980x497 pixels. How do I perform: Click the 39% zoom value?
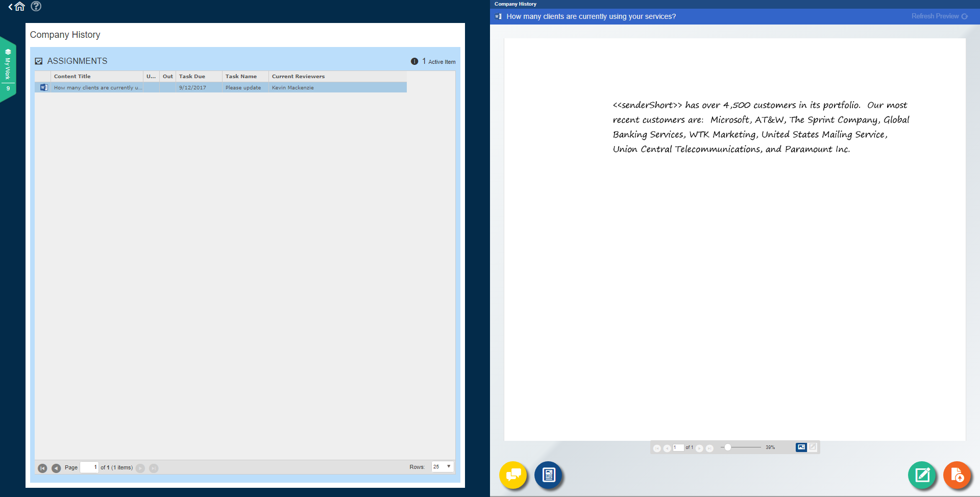[x=770, y=447]
